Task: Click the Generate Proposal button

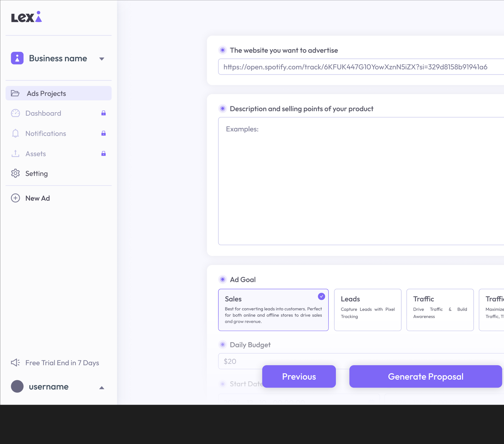Action: tap(426, 376)
